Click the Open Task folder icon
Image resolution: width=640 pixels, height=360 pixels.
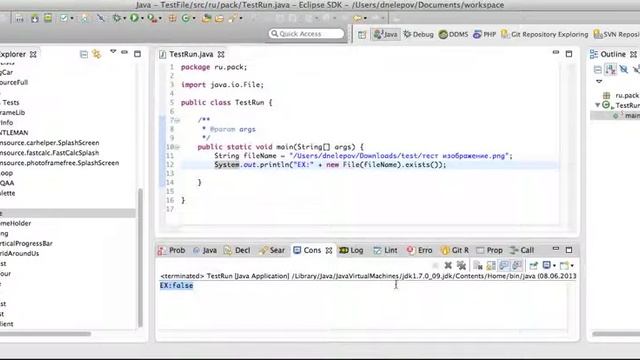220,18
